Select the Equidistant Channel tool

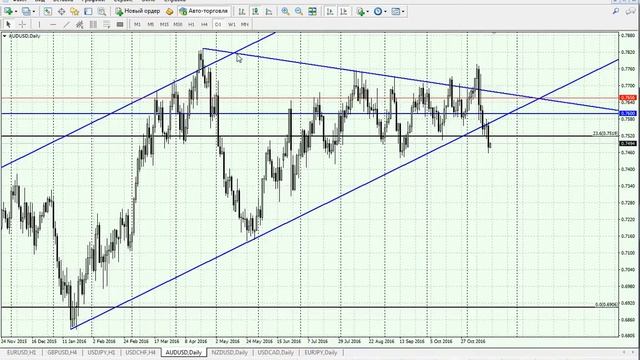tap(80, 24)
